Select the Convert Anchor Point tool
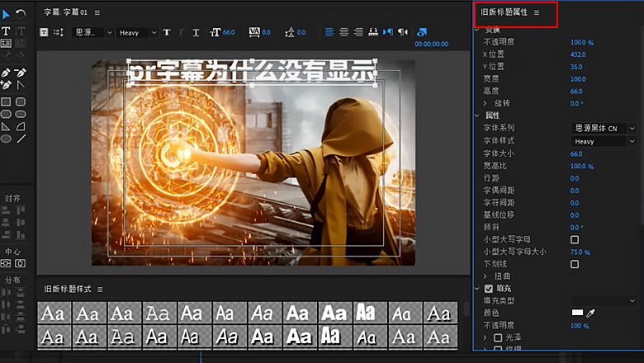This screenshot has height=363, width=644. 21,85
